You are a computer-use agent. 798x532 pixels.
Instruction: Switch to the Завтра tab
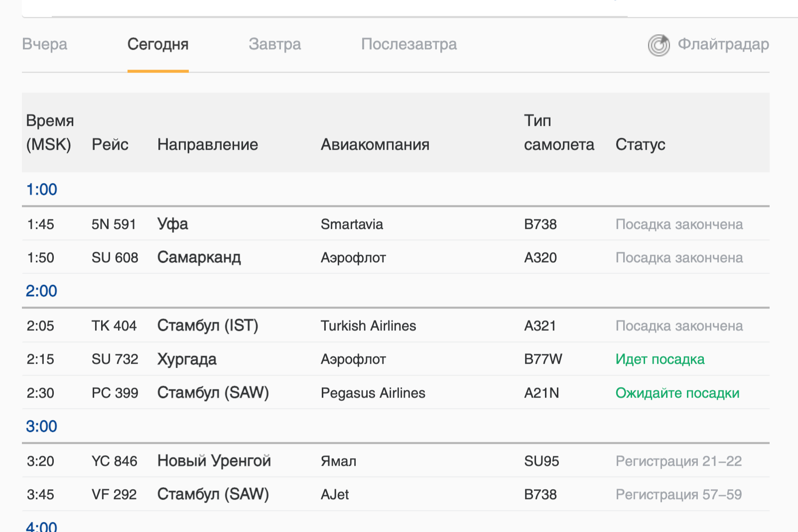pos(274,44)
